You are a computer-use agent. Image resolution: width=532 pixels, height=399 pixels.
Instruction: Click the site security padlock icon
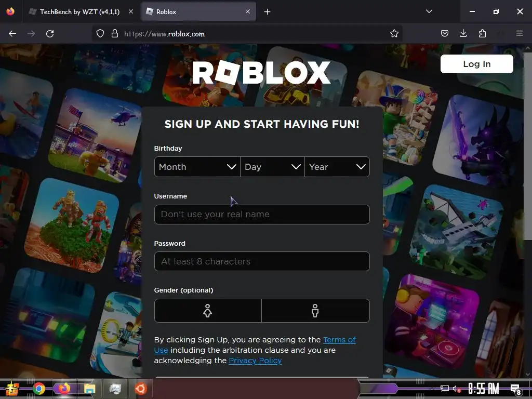point(115,34)
